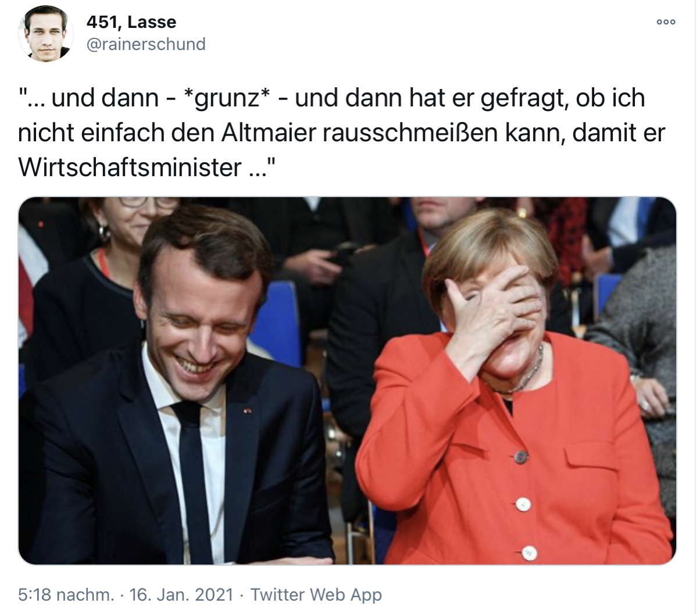Image resolution: width=700 pixels, height=614 pixels.
Task: Click the word "Wirtschaftsminister" in the tweet
Action: pyautogui.click(x=130, y=167)
